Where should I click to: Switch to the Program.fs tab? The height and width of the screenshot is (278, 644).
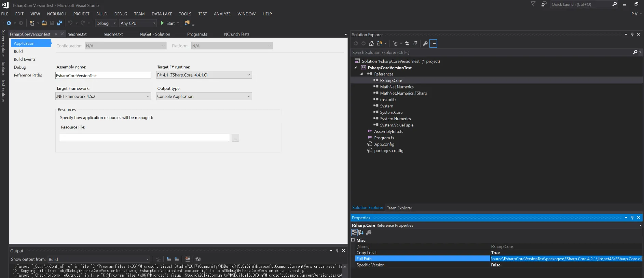click(197, 34)
